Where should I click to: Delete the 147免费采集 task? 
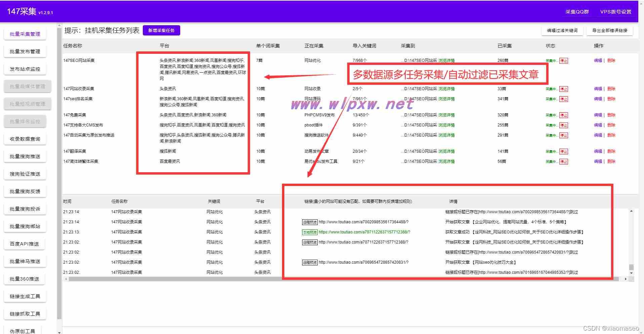(x=611, y=115)
